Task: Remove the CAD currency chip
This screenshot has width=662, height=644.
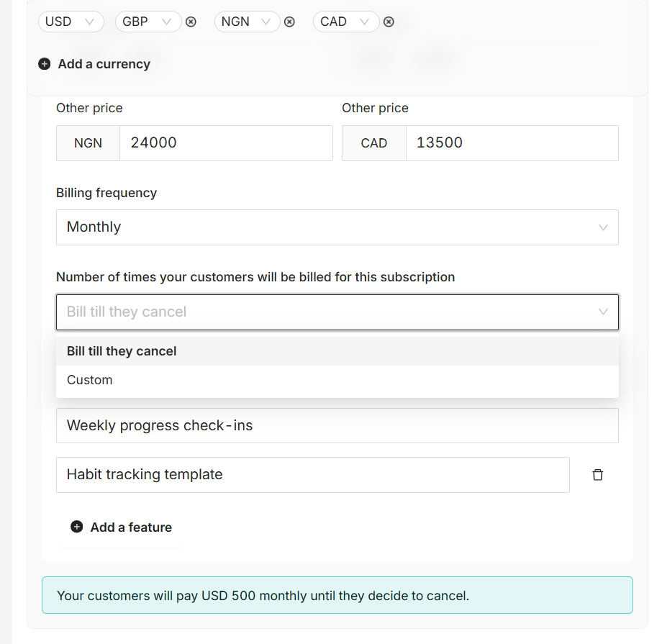Action: point(389,22)
